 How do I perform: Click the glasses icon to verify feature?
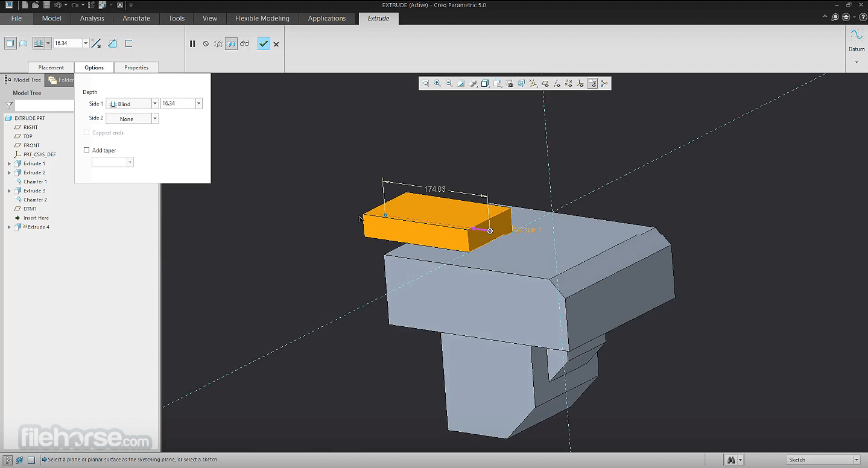pos(244,43)
